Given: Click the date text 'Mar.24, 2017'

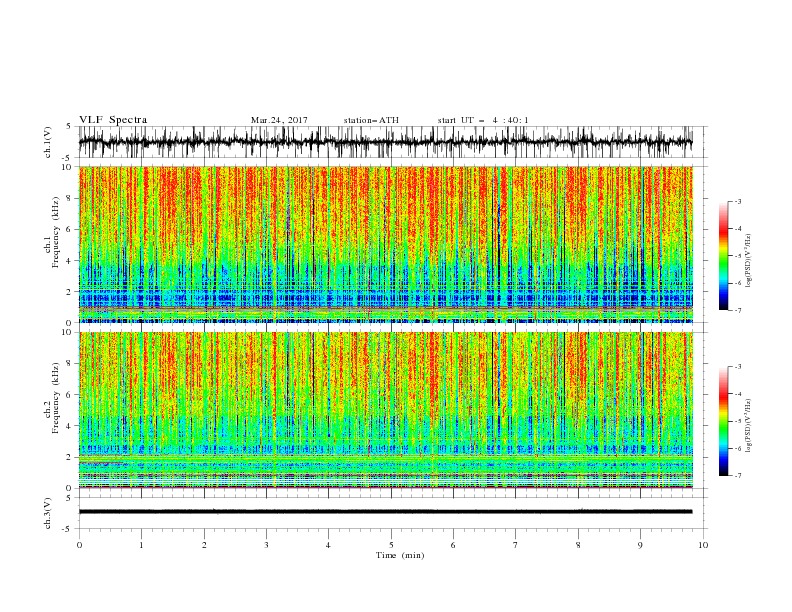Looking at the screenshot, I should point(279,120).
